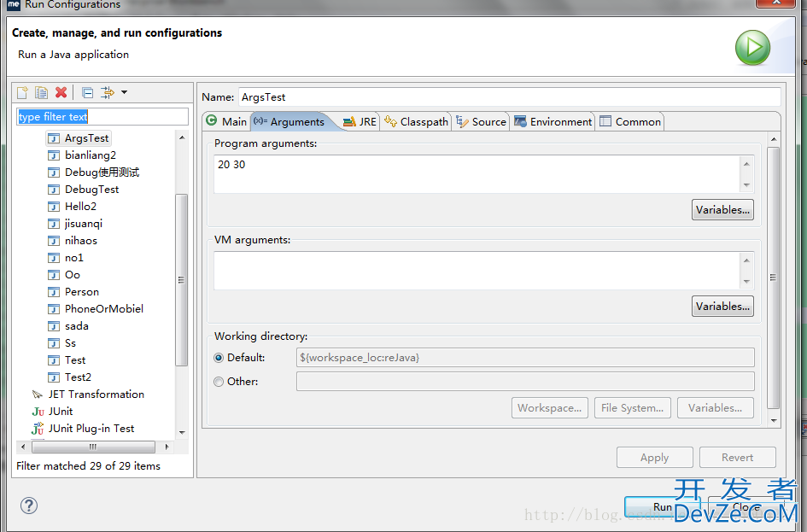Image resolution: width=807 pixels, height=532 pixels.
Task: Click the Java icon beside bianliang2
Action: (x=54, y=155)
